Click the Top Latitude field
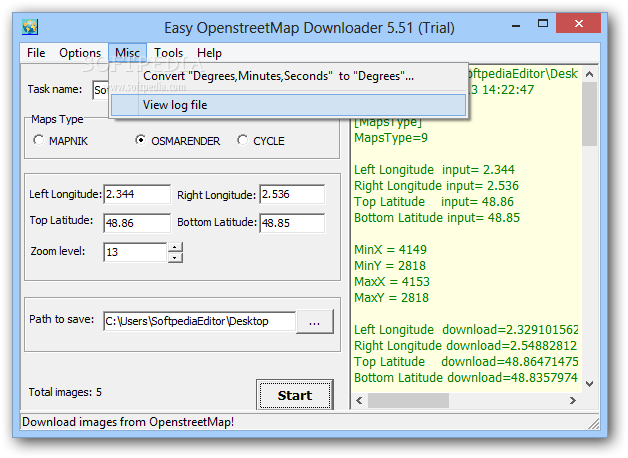This screenshot has height=458, width=628. click(137, 223)
